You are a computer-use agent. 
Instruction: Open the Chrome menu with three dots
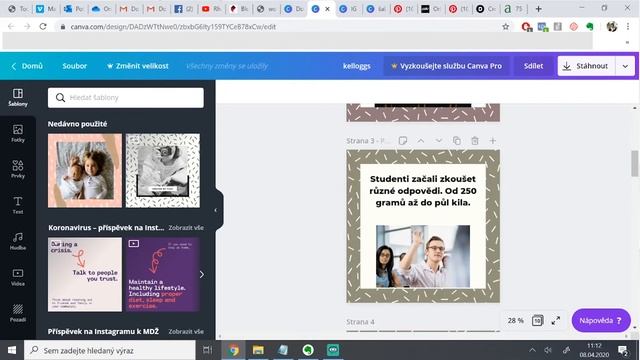(628, 27)
